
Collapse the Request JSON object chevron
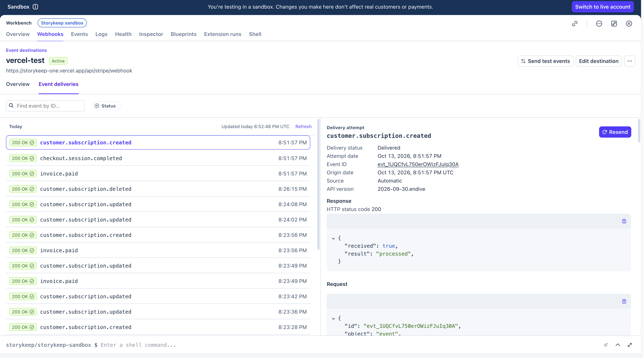pyautogui.click(x=333, y=318)
